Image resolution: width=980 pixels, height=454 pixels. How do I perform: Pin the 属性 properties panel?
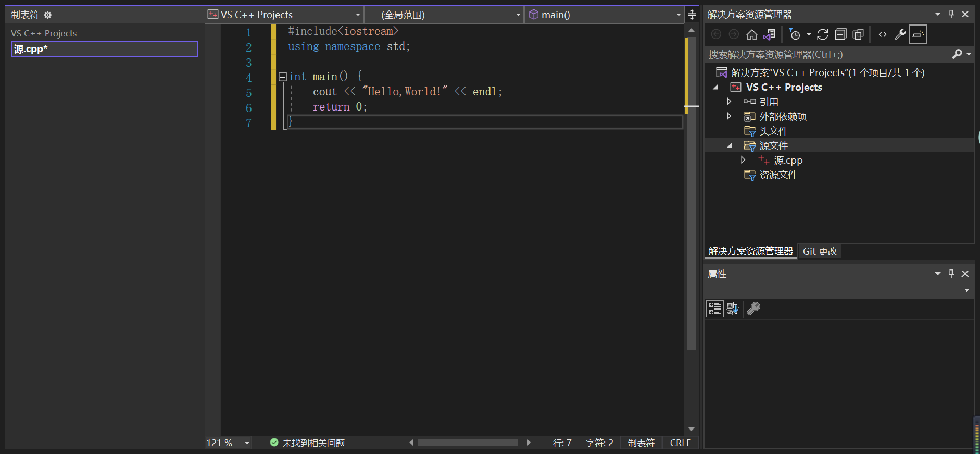pyautogui.click(x=951, y=274)
